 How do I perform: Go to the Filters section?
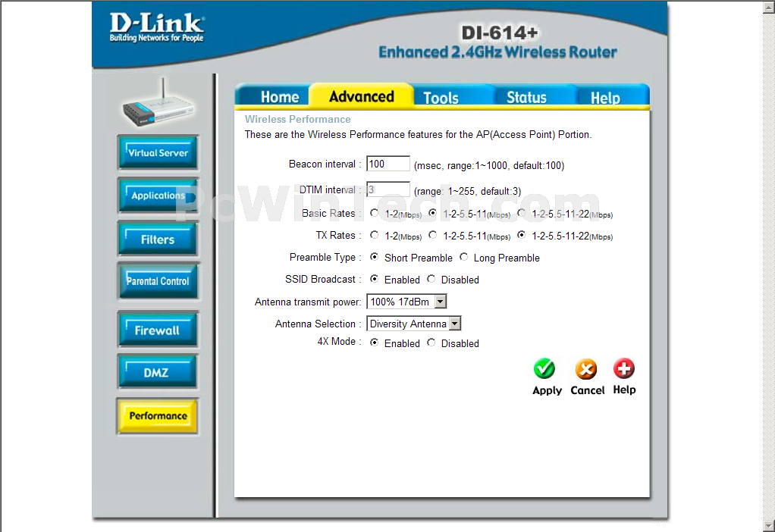coord(158,239)
